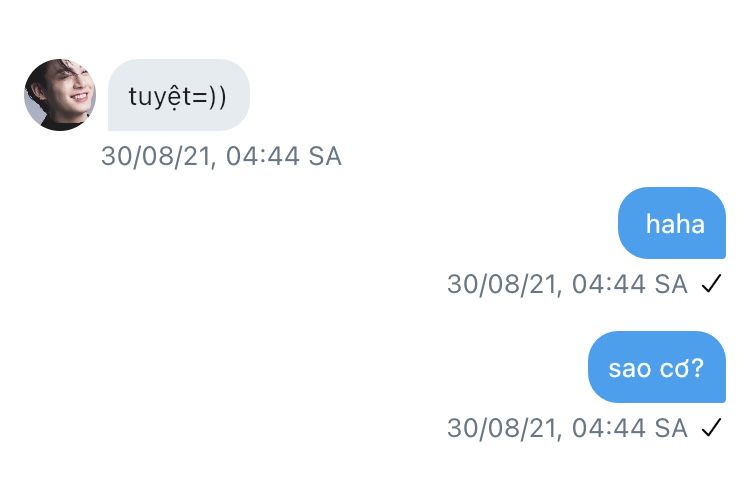Click the full timestamp under the "sao cơ?" message
Image resolution: width=750 pixels, height=477 pixels.
coord(567,428)
